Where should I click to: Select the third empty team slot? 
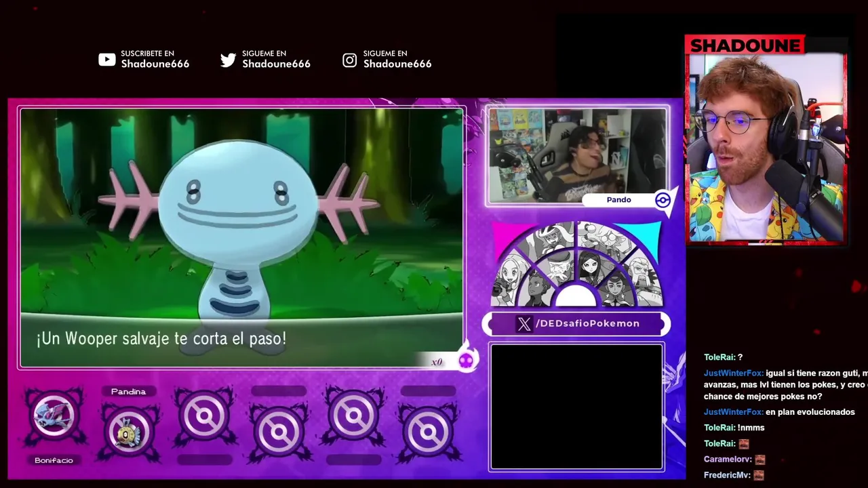[204, 416]
